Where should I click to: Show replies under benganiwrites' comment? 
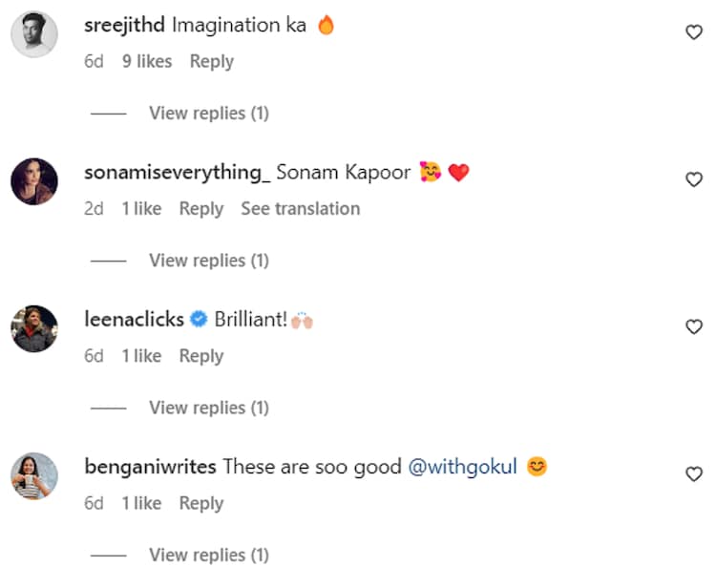coord(208,555)
